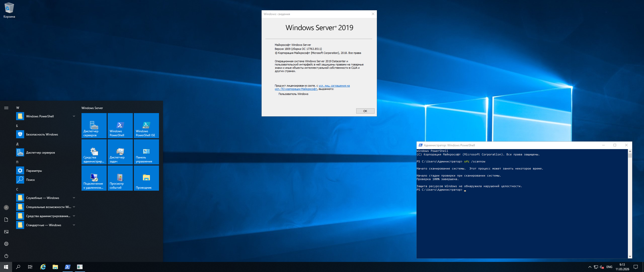The width and height of the screenshot is (644, 272).
Task: Expand the Windows PowerShell folder
Action: (45, 116)
